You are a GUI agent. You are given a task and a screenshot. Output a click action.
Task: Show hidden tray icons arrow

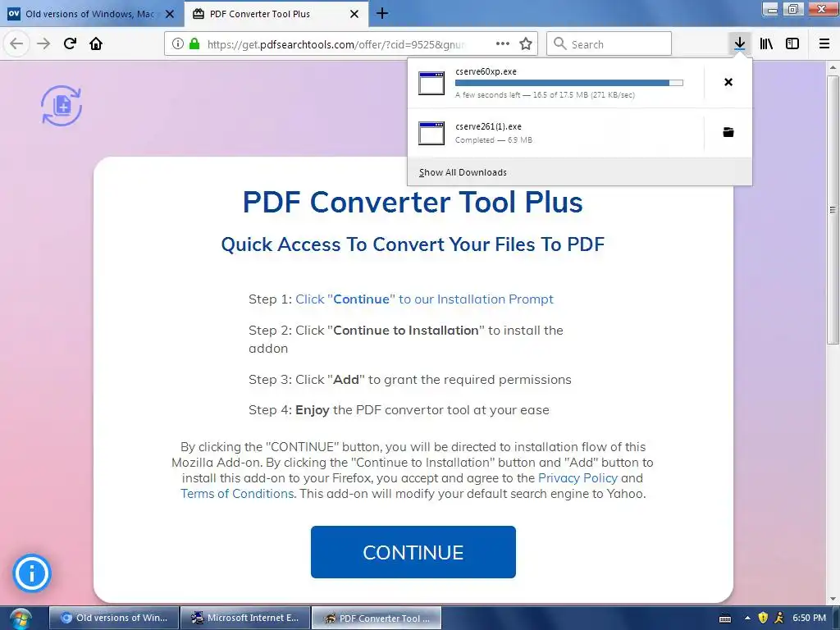(747, 618)
